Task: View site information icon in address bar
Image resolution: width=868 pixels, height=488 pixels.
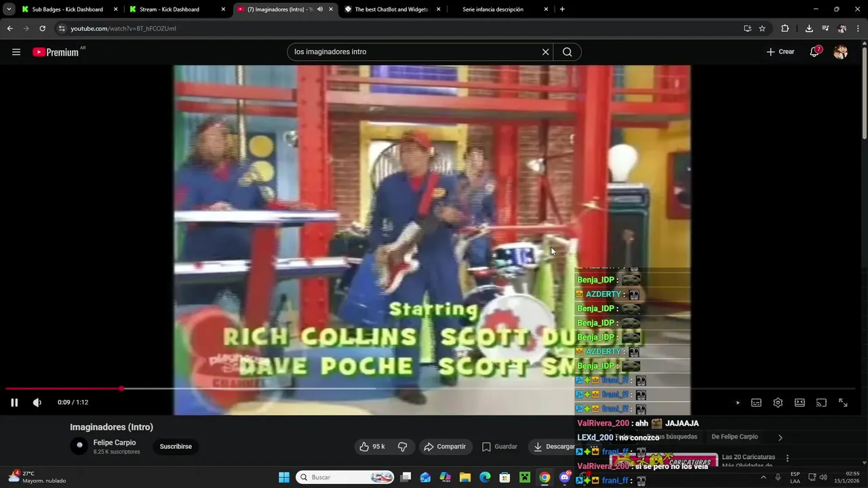Action: [62, 28]
